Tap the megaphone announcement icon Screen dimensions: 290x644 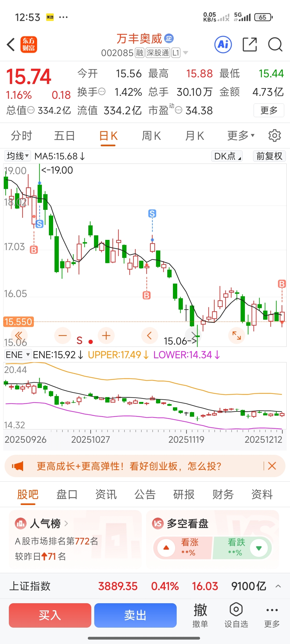coord(18,466)
